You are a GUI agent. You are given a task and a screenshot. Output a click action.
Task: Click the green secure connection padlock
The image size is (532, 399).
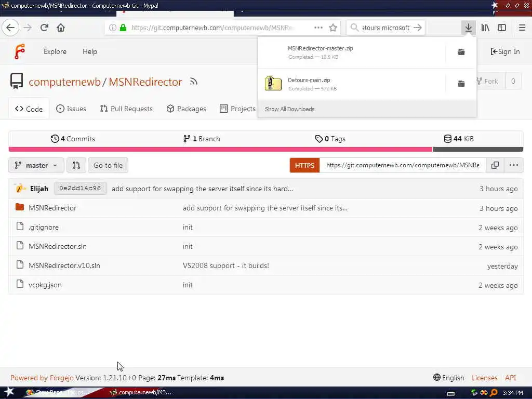click(123, 28)
